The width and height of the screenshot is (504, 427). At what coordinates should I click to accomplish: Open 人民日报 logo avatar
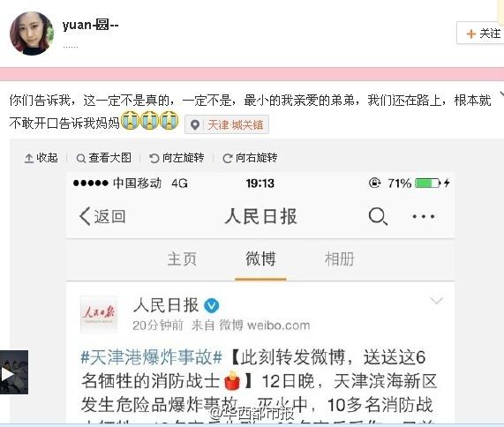[x=99, y=314]
